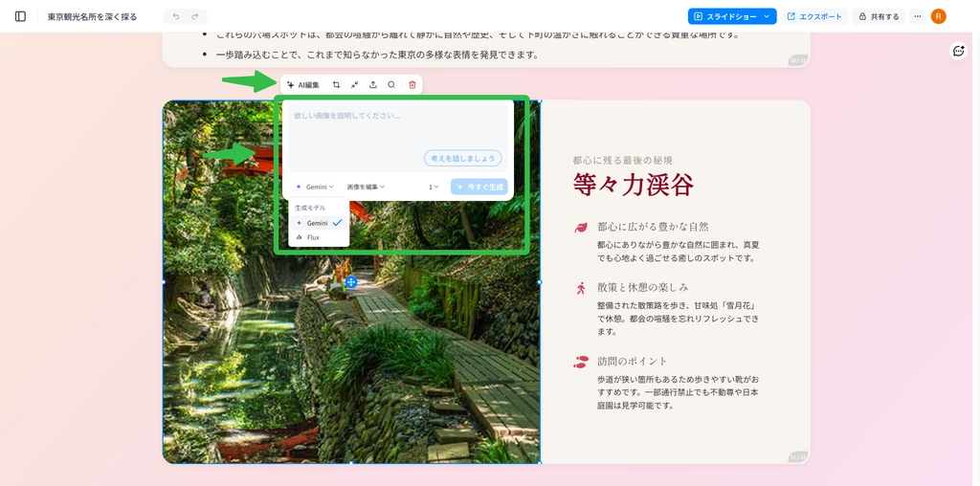Click the 共有する share button

pos(879,16)
